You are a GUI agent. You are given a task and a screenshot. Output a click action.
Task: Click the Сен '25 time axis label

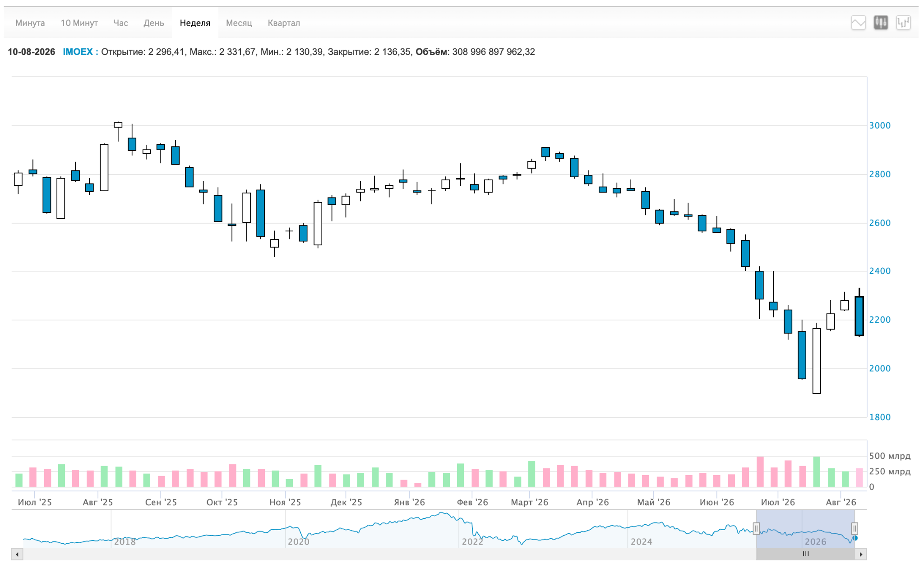coord(161,502)
